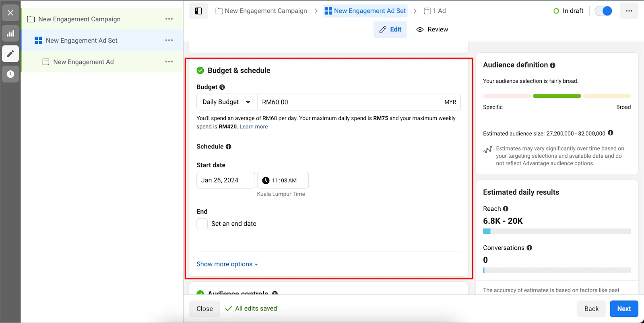The width and height of the screenshot is (644, 323).
Task: Expand Show more options
Action: click(227, 264)
